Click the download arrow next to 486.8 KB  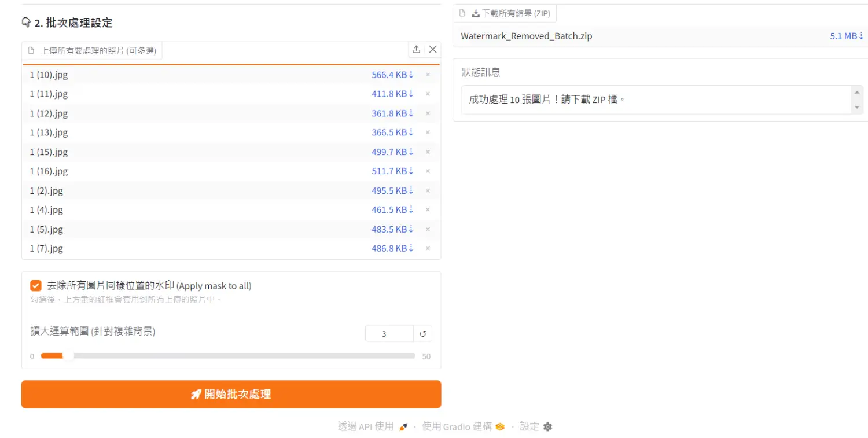coord(412,248)
